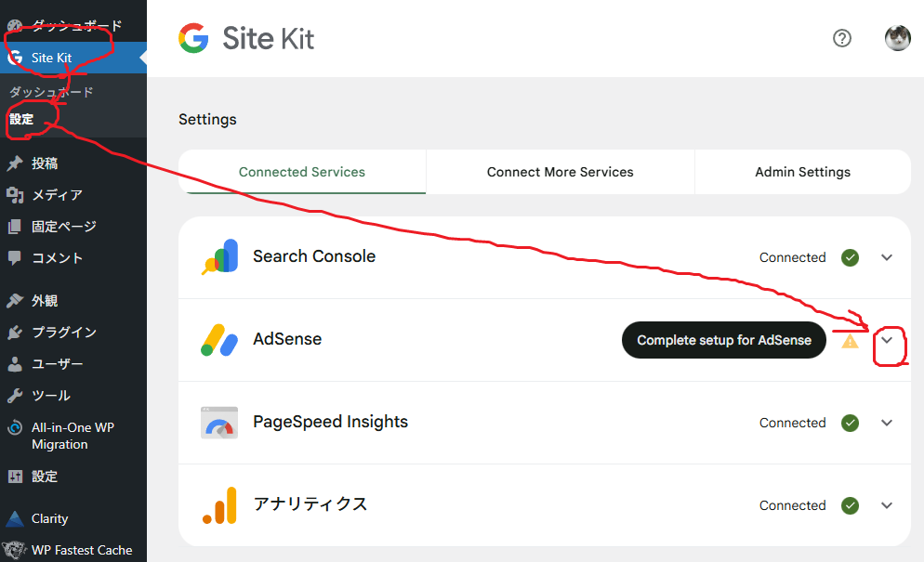Open the user avatar menu
The image size is (924, 562).
(897, 38)
